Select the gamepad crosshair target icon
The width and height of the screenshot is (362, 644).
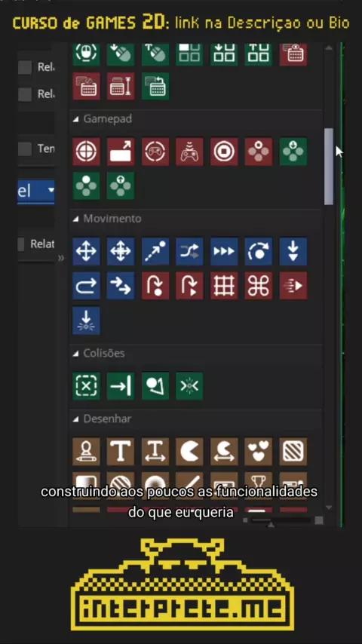[x=86, y=152]
